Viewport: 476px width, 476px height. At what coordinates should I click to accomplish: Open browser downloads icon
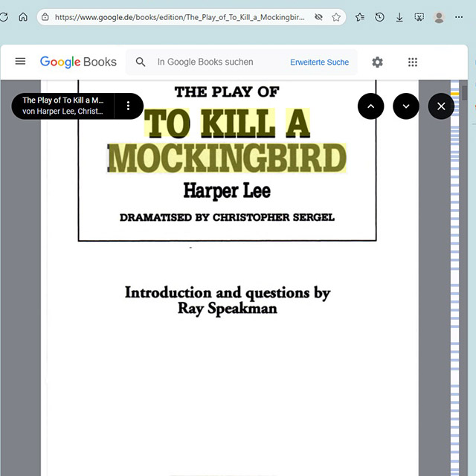point(399,17)
